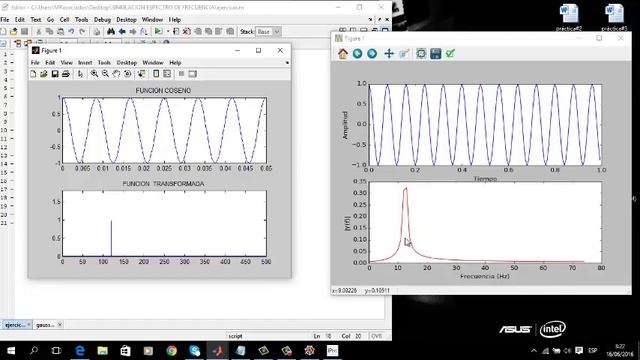
Task: Click Undo icon in Editor toolbar
Action: tap(71, 31)
